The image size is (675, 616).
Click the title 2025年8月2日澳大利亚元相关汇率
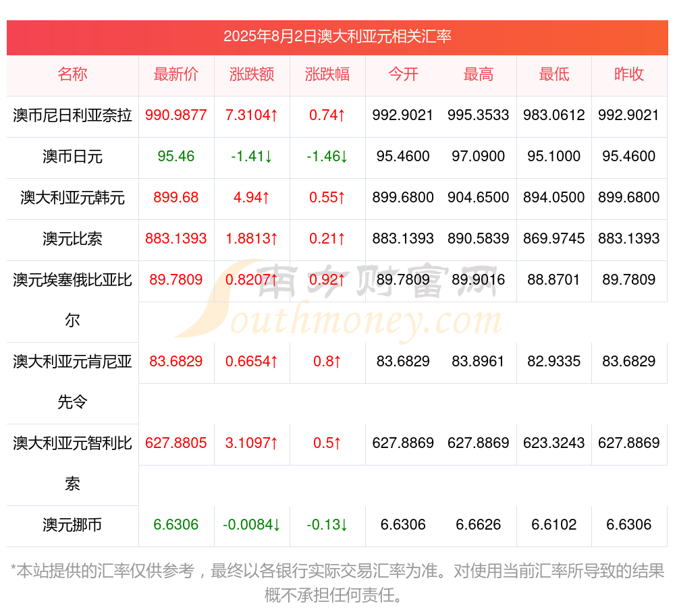pyautogui.click(x=337, y=36)
